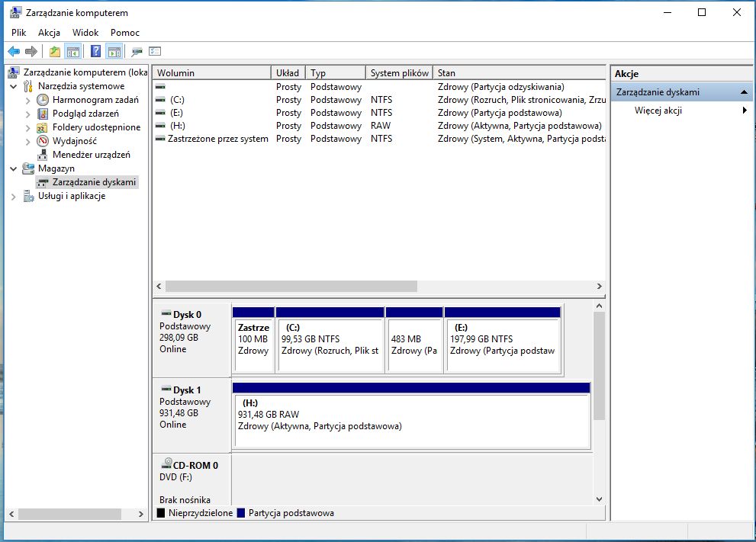
Task: Sort by the Typ column header
Action: [335, 72]
